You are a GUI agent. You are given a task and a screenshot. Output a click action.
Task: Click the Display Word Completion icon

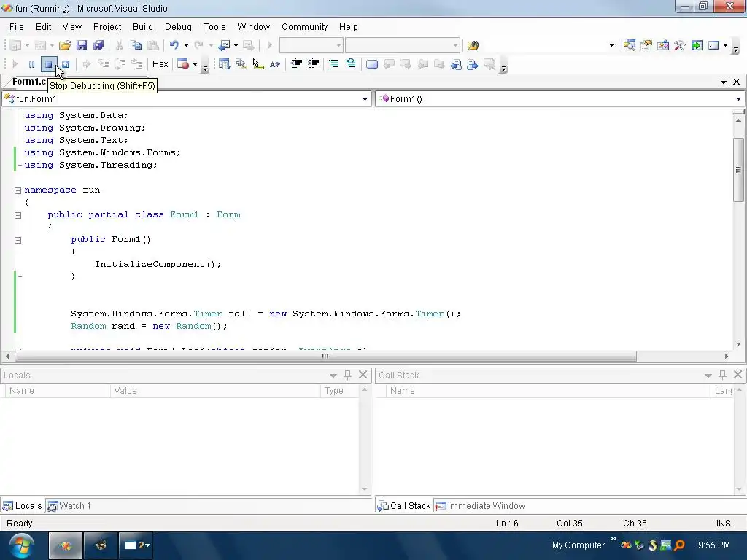coord(275,64)
